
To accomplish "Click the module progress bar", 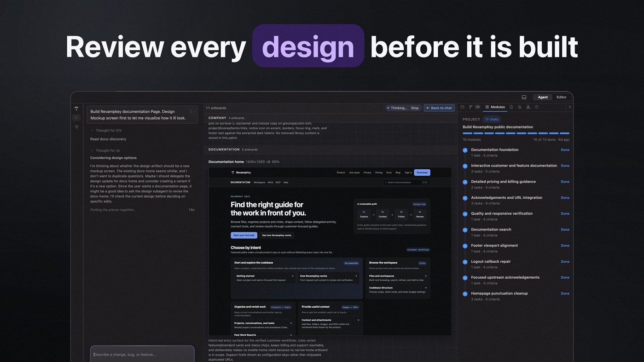I will (516, 133).
